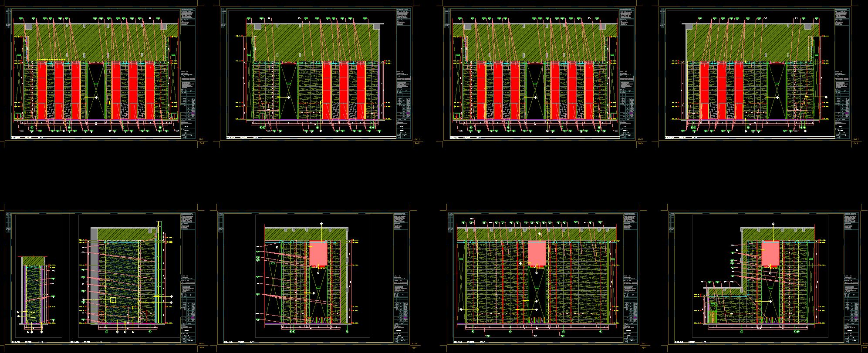Select yellow square in wide bottom-left elevation
Screen dimensions: 868x353
click(113, 300)
